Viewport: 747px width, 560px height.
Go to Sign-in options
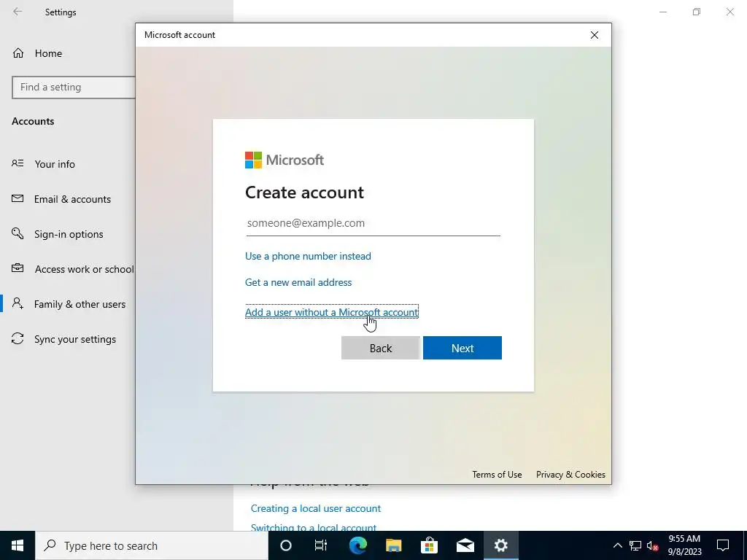click(x=69, y=234)
